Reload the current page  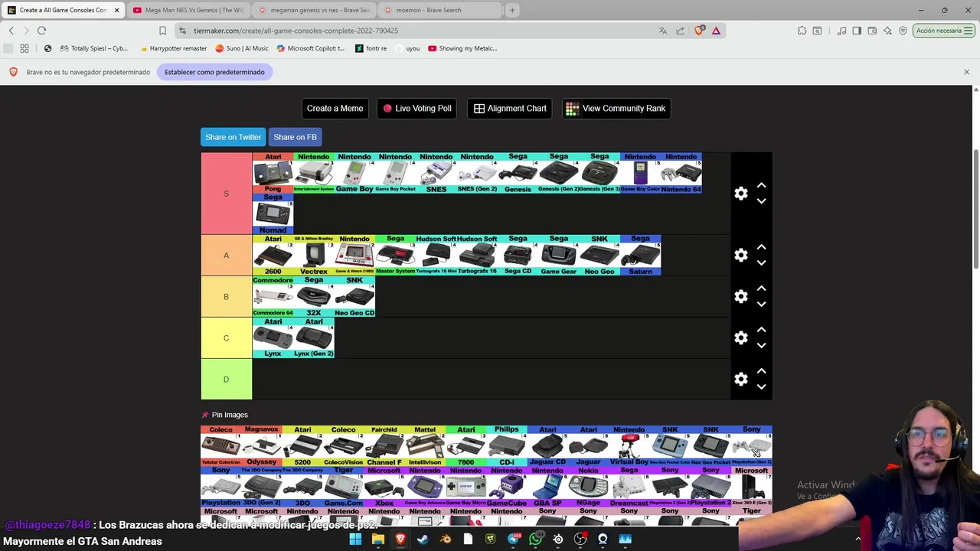pos(41,31)
